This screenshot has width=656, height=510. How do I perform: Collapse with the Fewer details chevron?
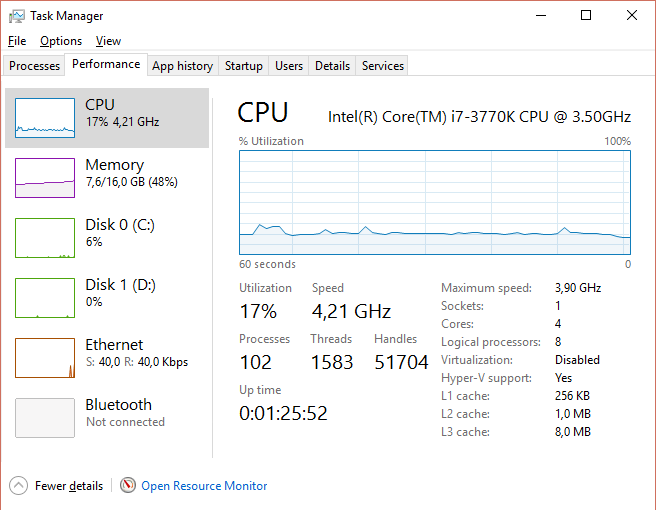[x=18, y=486]
